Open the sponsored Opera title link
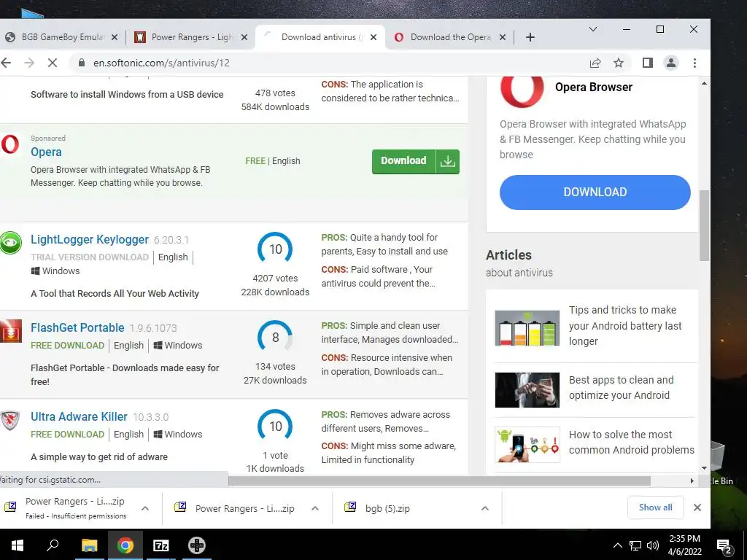 click(46, 152)
